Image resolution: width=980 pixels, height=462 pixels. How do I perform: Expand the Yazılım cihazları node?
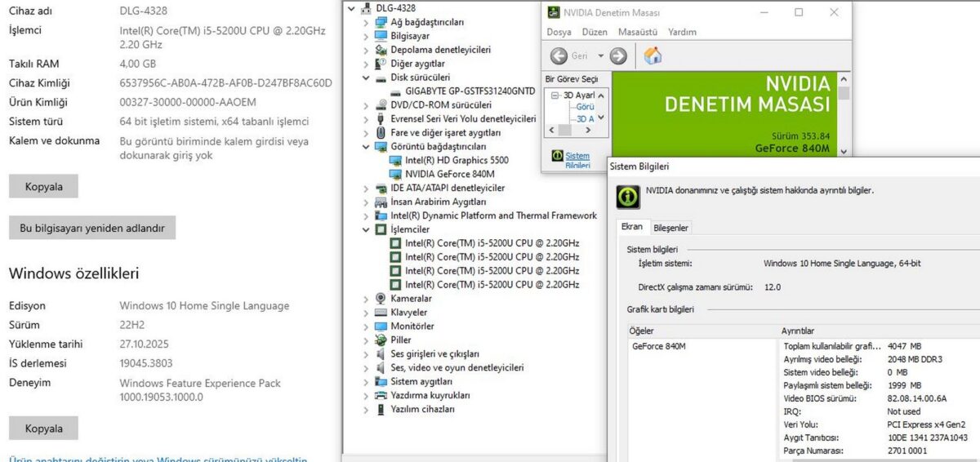[x=366, y=410]
